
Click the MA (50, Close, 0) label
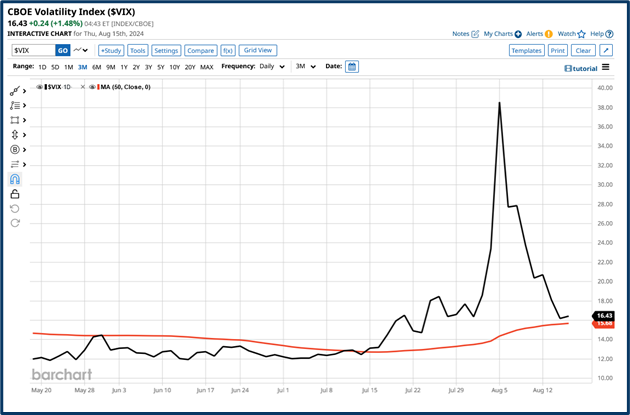pos(125,87)
